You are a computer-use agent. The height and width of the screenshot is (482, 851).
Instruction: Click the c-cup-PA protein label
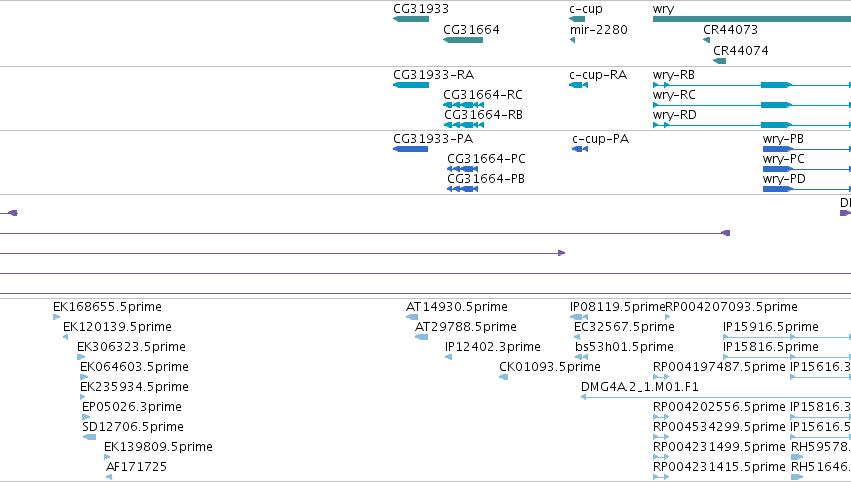point(600,139)
